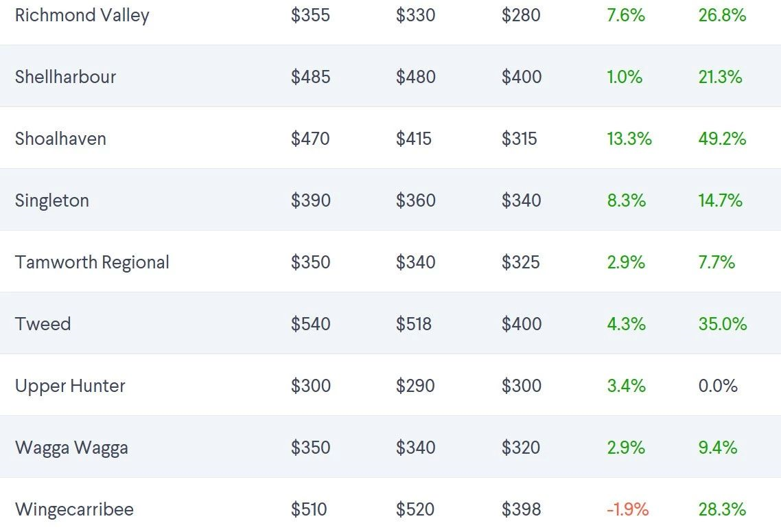Select Richmond Valley's 26.8% value

click(722, 15)
